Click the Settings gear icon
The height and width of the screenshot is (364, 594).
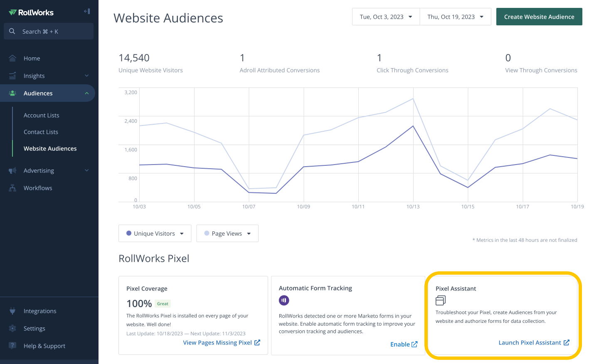tap(12, 328)
